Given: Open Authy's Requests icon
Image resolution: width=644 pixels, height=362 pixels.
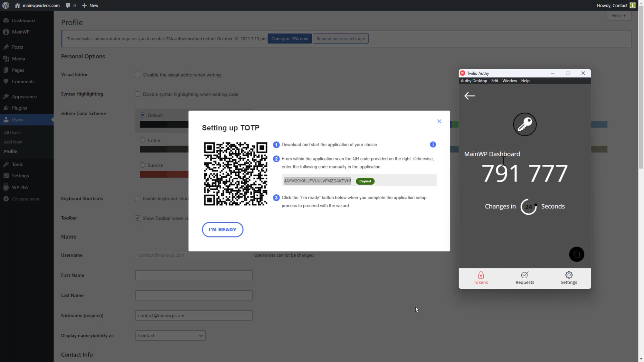Looking at the screenshot, I should [x=524, y=274].
